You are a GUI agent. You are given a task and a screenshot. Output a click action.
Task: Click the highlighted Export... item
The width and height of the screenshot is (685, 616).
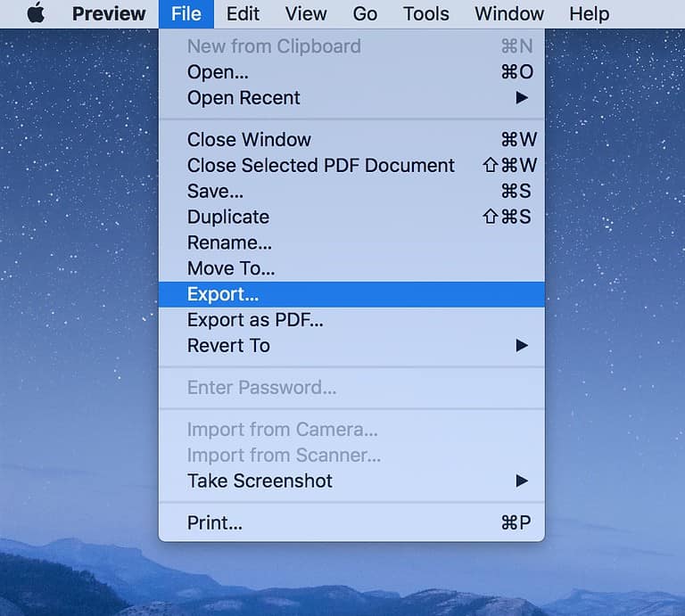coord(222,294)
